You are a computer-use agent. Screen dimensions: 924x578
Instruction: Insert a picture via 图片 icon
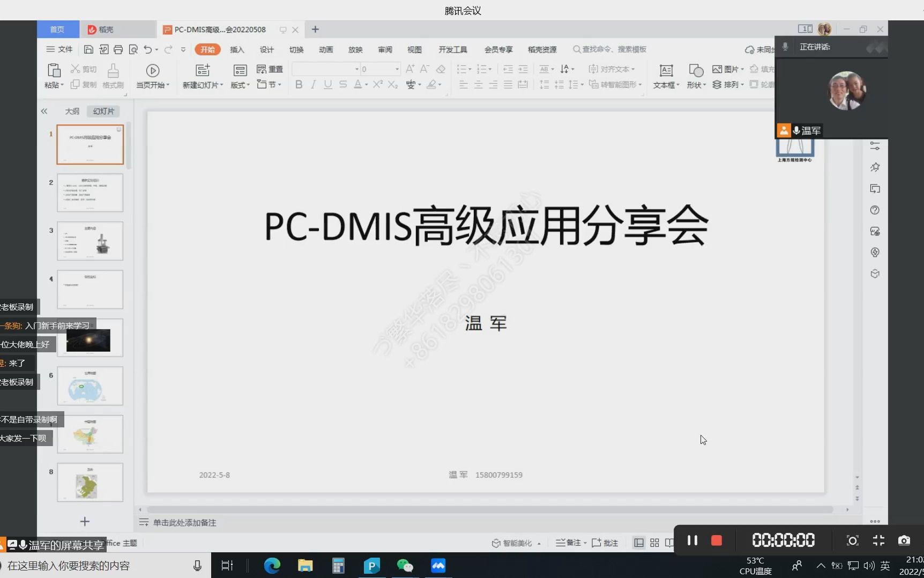(725, 69)
